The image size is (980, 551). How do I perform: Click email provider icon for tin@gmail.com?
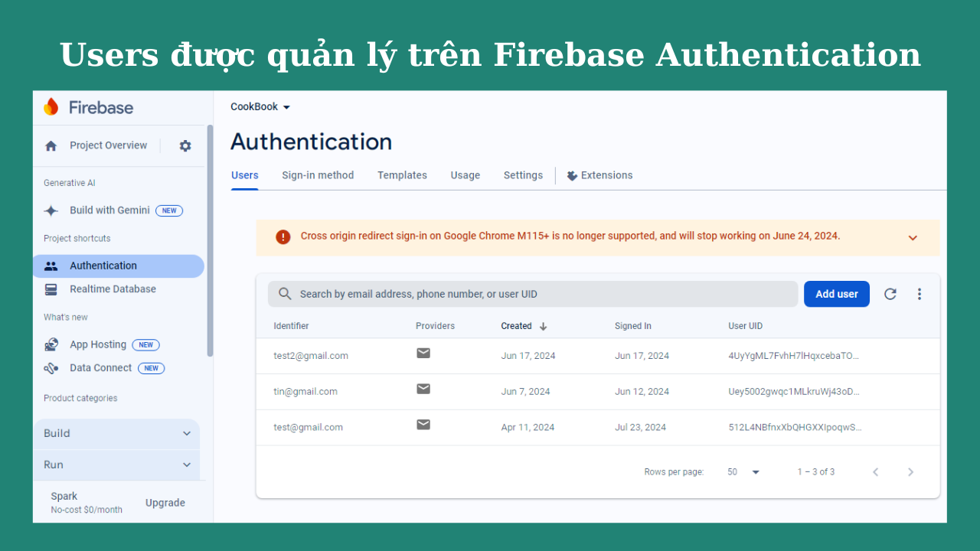423,389
